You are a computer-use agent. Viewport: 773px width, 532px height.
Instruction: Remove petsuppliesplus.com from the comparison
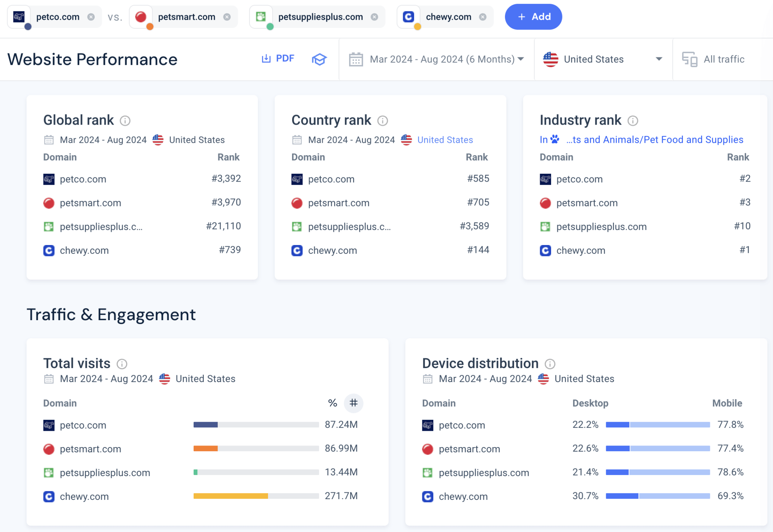pyautogui.click(x=374, y=17)
